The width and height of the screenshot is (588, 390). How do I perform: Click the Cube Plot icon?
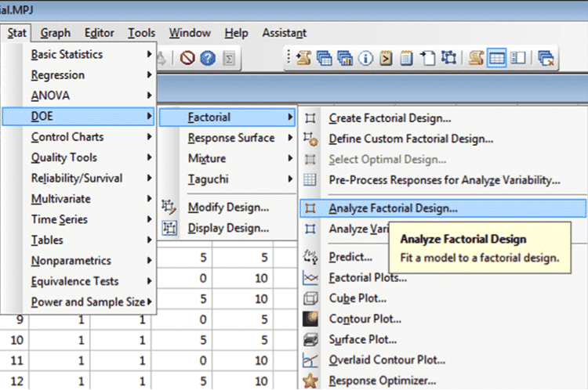point(310,298)
